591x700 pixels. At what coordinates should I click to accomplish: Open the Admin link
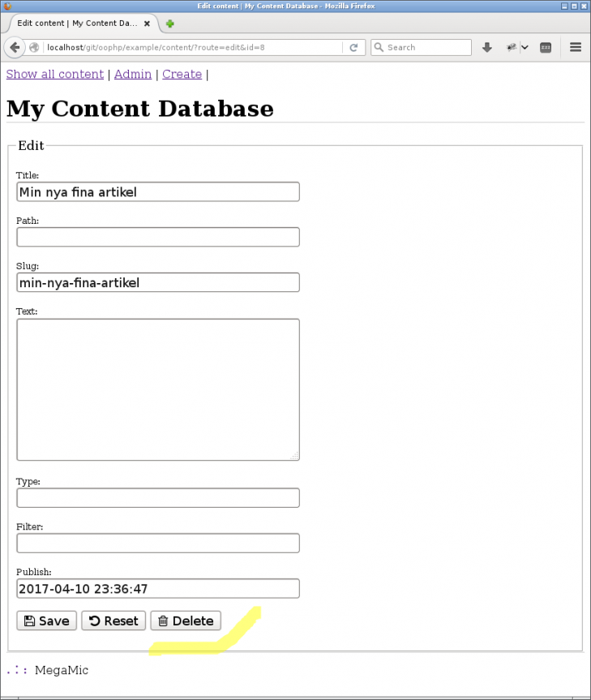tap(133, 74)
